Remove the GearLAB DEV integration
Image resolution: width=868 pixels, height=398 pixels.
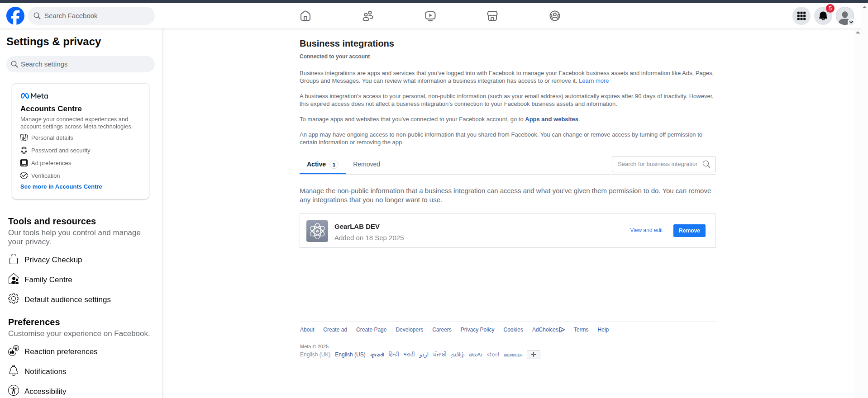pyautogui.click(x=689, y=231)
